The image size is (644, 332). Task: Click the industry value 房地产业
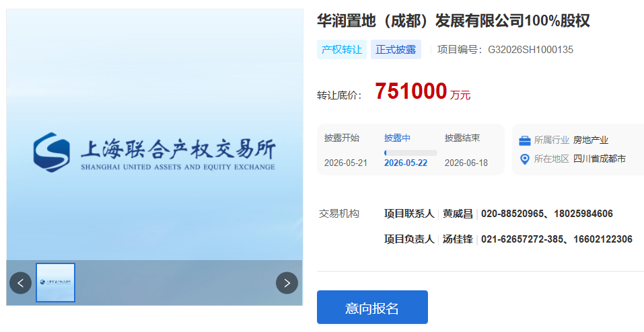click(x=591, y=140)
